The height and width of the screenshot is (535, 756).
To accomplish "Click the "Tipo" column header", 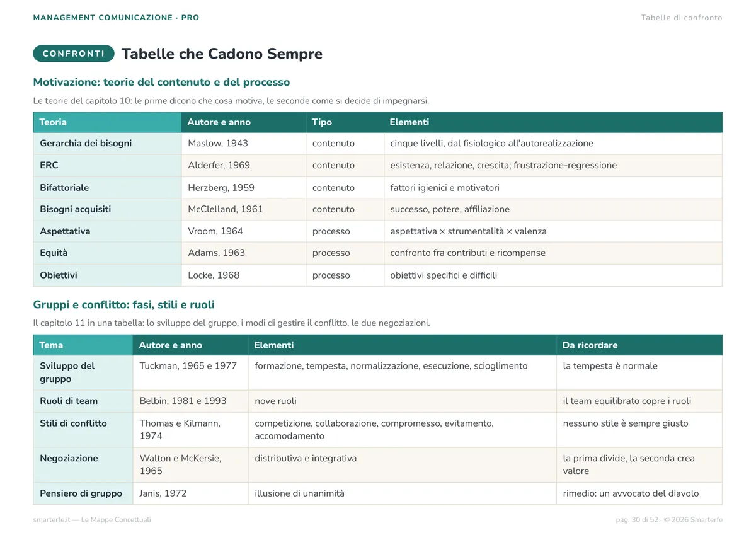I will [345, 122].
